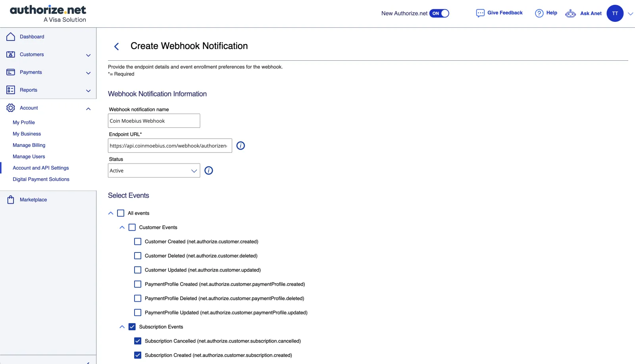Click the Select Events heading
Image resolution: width=635 pixels, height=364 pixels.
coord(129,195)
